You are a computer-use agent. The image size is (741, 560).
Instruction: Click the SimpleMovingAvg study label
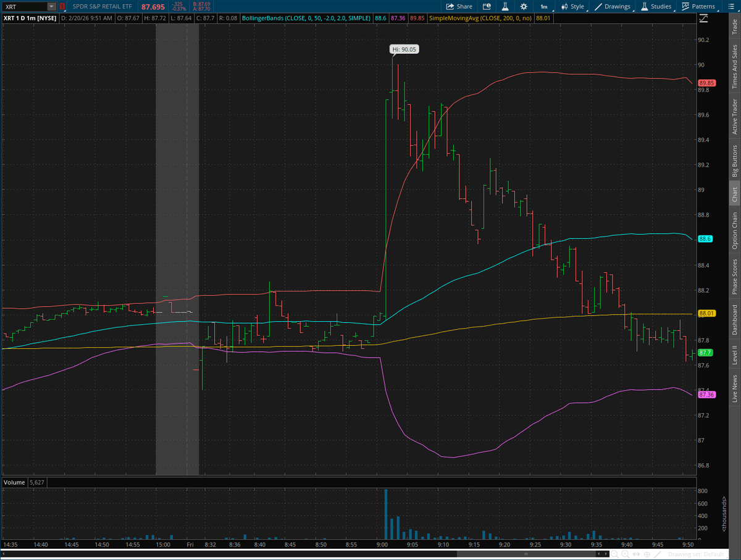point(479,19)
